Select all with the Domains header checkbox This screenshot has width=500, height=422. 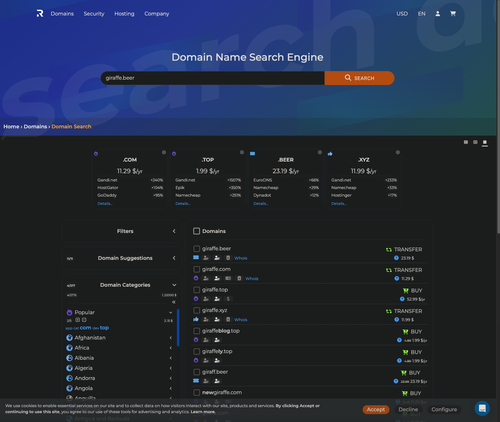[197, 231]
